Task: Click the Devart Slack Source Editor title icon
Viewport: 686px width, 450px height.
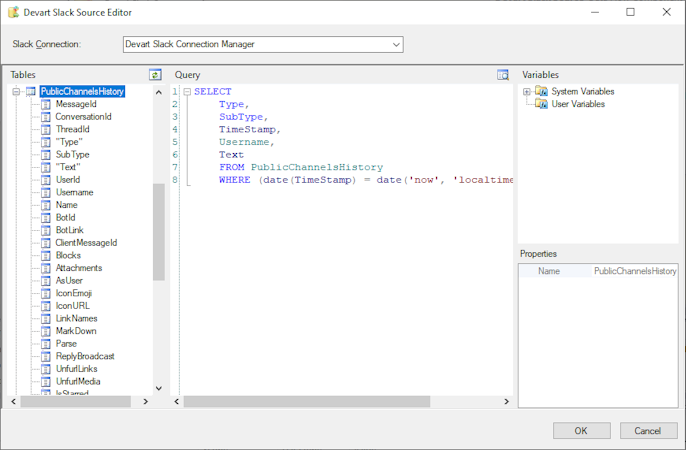Action: (14, 12)
